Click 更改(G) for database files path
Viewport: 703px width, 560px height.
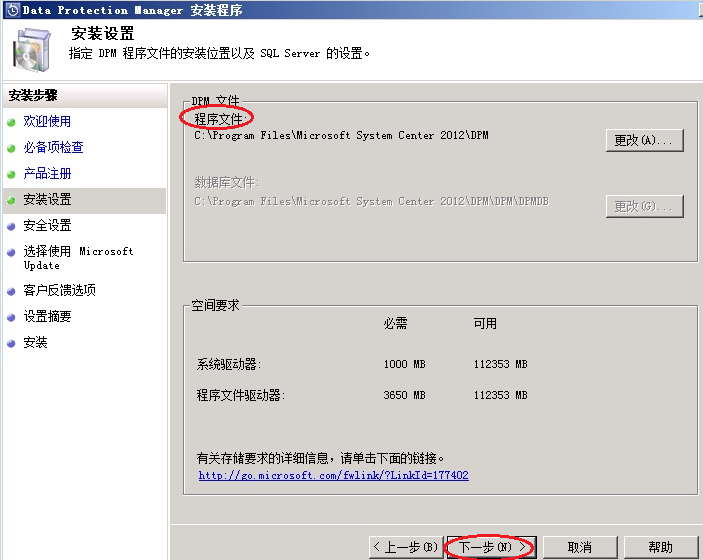[644, 206]
